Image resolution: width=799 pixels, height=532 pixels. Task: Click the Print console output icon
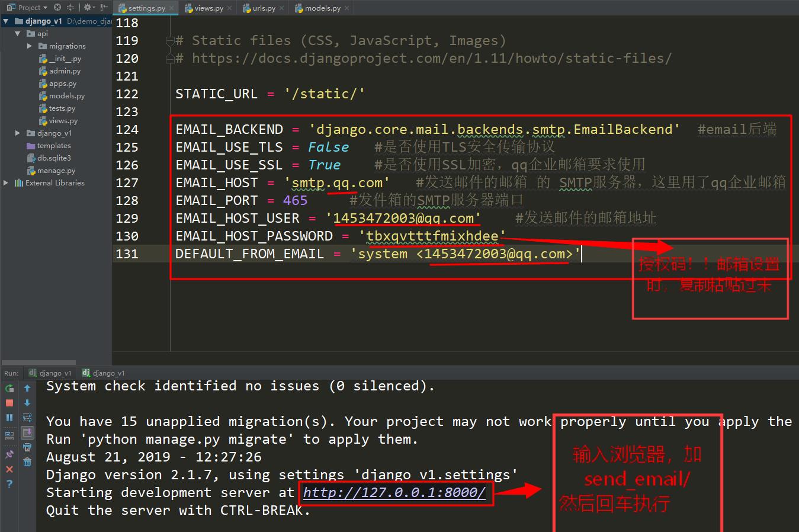click(27, 447)
